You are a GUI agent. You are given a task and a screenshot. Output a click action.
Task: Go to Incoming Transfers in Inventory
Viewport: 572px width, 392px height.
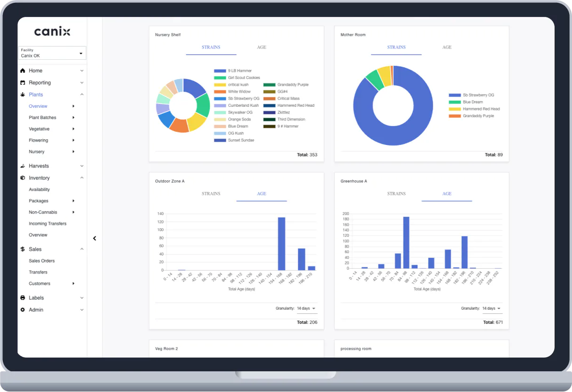point(48,224)
